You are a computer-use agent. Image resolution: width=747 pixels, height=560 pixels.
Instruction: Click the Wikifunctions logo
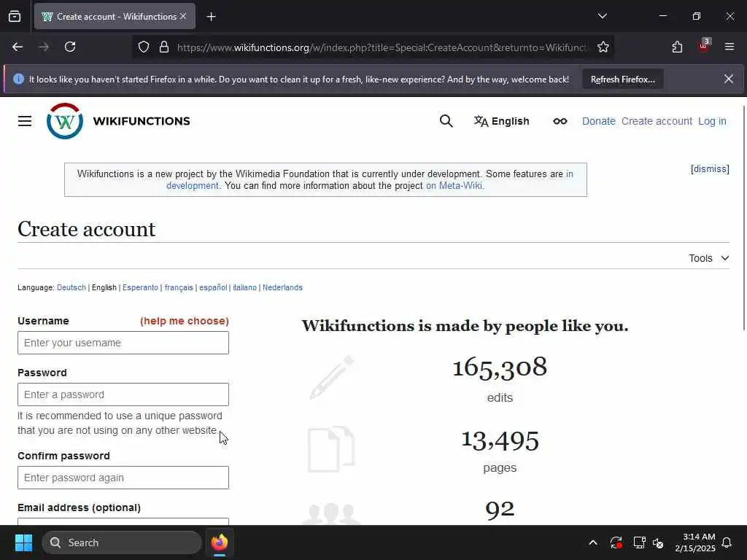coord(65,121)
